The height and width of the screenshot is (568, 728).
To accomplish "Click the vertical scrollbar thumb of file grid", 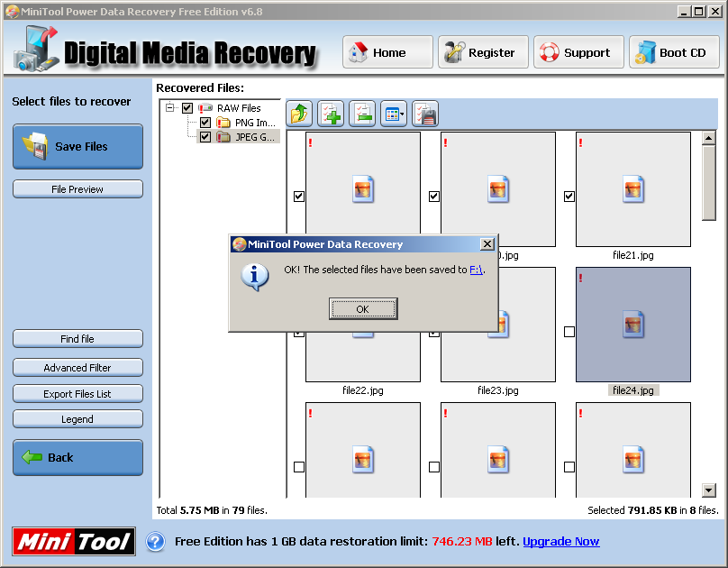I will tap(708, 183).
